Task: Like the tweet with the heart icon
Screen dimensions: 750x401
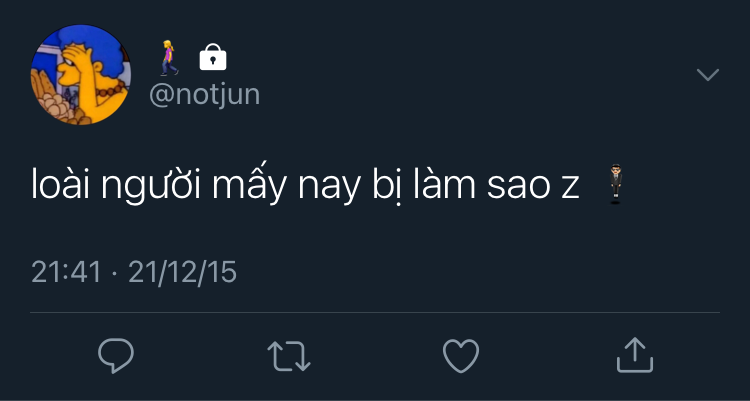Action: pos(461,355)
